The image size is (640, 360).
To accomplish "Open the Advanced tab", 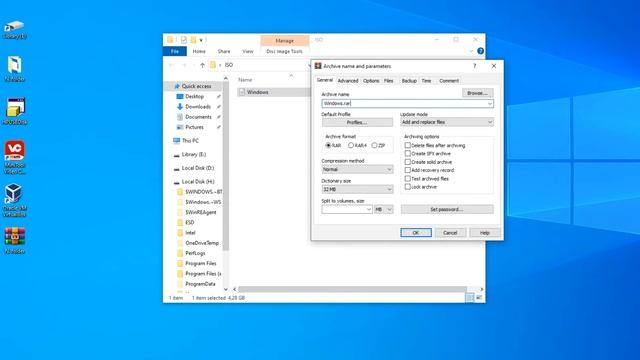I will coord(348,81).
